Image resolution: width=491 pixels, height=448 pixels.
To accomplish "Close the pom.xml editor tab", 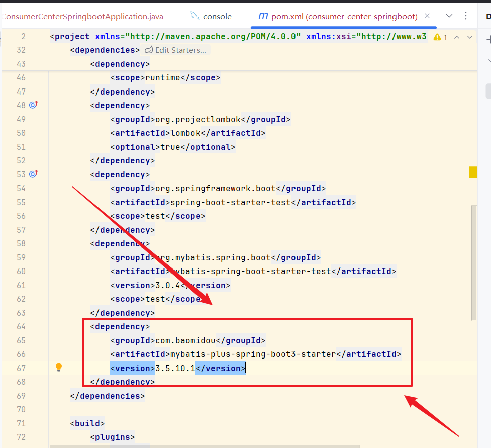I will [x=427, y=16].
